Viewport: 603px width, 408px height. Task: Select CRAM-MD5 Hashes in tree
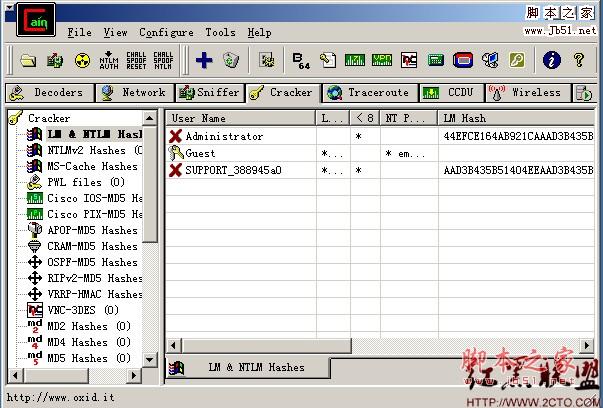(92, 246)
